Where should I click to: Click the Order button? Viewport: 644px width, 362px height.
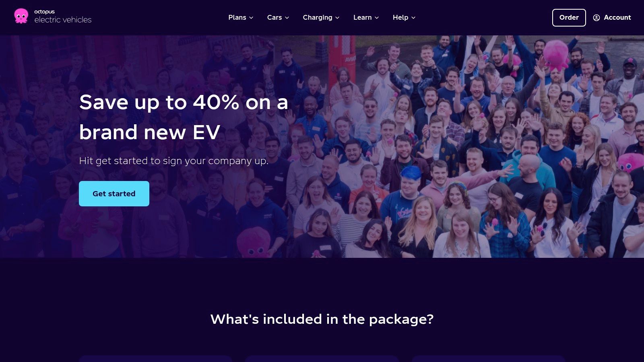(x=569, y=18)
